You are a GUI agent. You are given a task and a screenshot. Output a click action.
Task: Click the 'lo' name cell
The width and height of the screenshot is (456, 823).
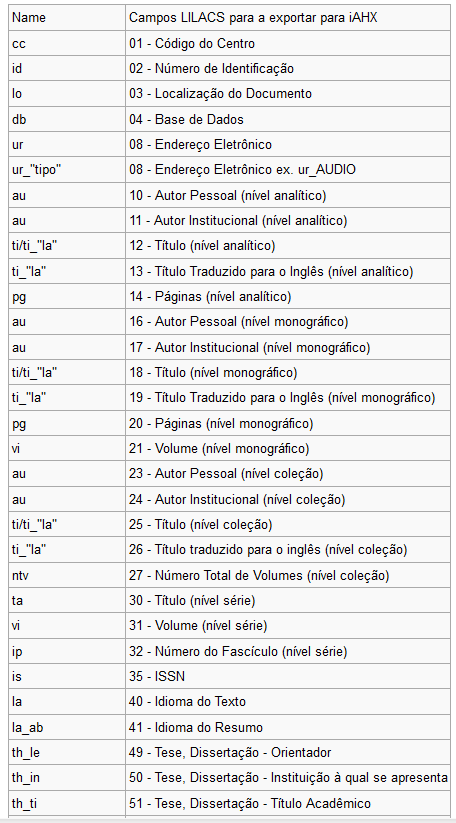click(x=67, y=94)
